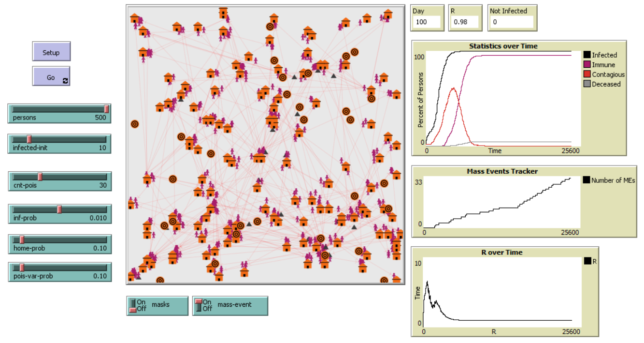Toggle the mass-event switch
This screenshot has height=343, width=644.
point(198,306)
